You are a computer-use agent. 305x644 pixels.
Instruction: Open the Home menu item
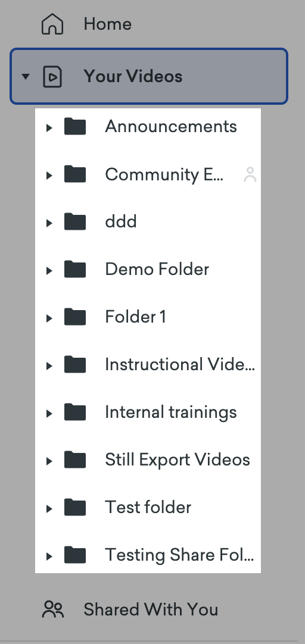[107, 24]
